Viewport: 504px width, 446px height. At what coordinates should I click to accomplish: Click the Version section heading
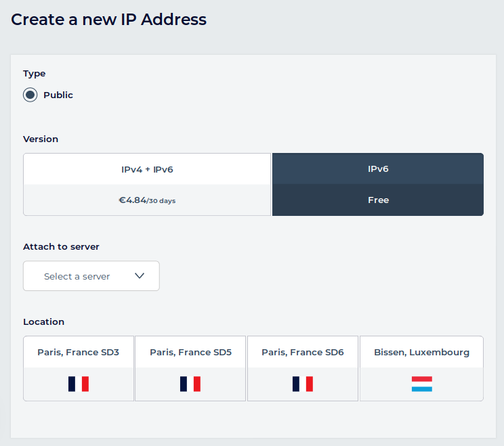(41, 139)
